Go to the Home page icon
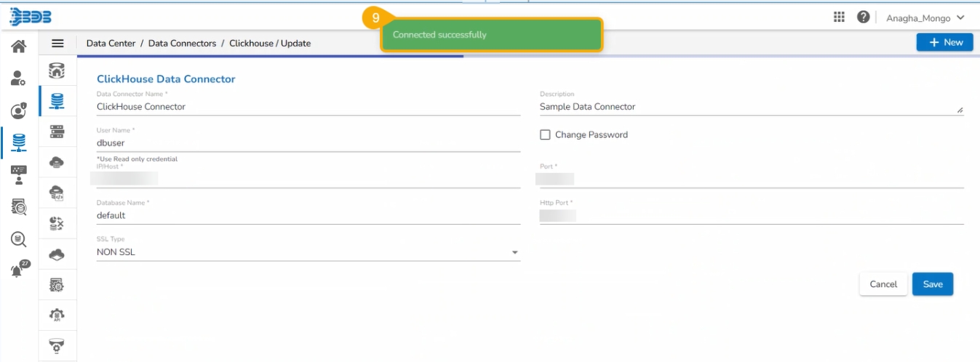Screen dimensions: 980x362 tap(19, 47)
